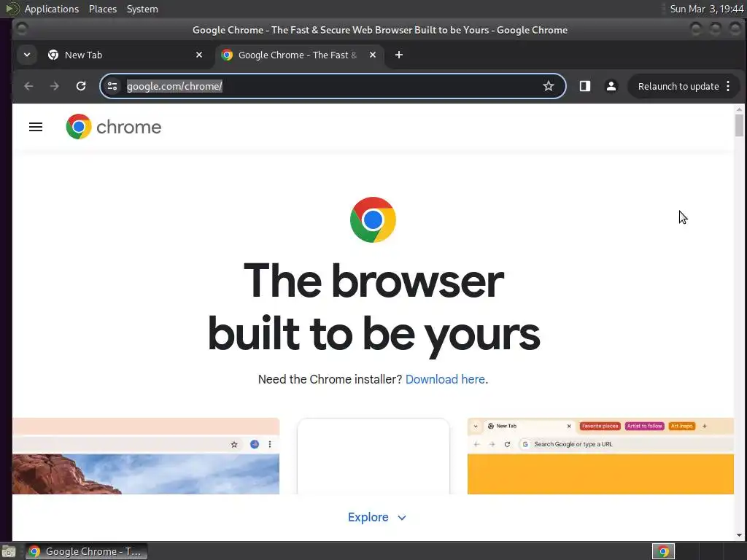The width and height of the screenshot is (747, 560).
Task: Open the Places menu
Action: click(103, 9)
